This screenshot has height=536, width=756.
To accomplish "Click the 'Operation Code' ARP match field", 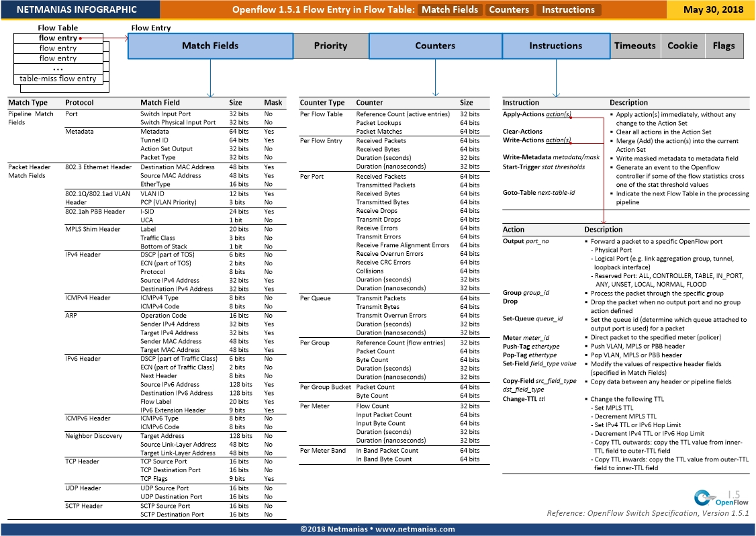I will pos(163,316).
